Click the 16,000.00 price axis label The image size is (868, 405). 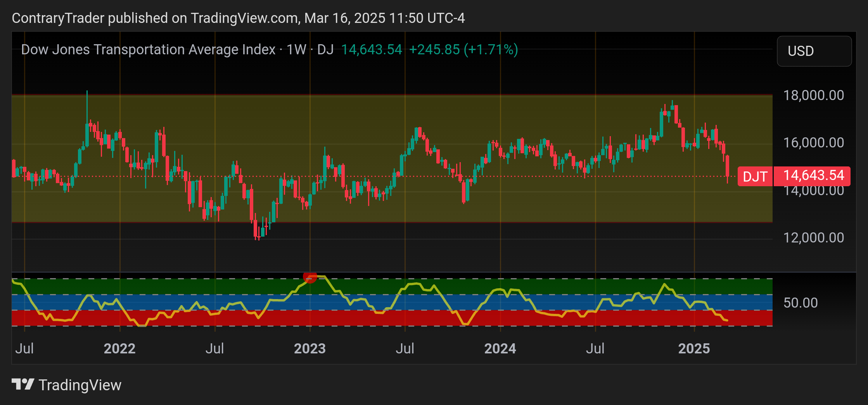(813, 143)
